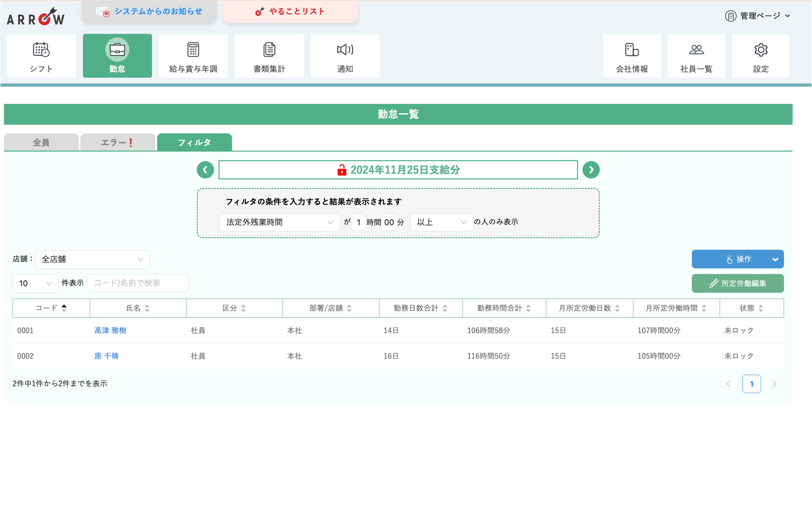The image size is (812, 511).
Task: Click the 給与賞与年調 calculator icon
Action: click(193, 50)
